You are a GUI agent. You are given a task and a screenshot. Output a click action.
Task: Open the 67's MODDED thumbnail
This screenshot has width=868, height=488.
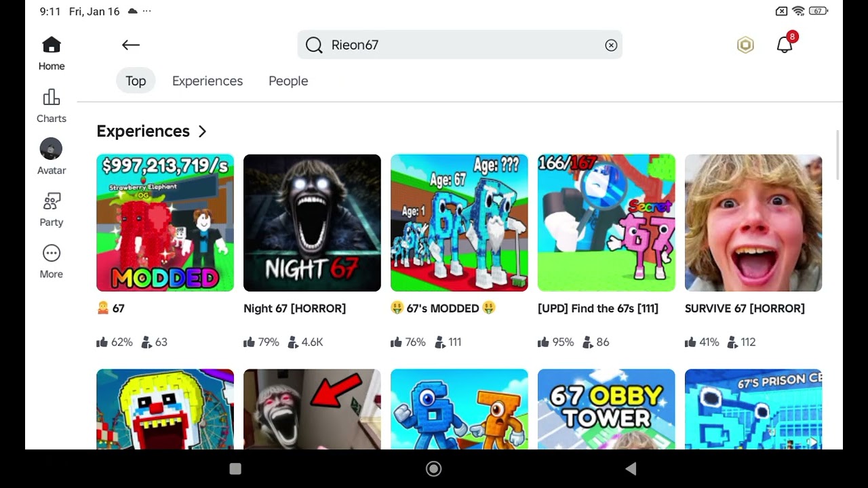(x=459, y=223)
